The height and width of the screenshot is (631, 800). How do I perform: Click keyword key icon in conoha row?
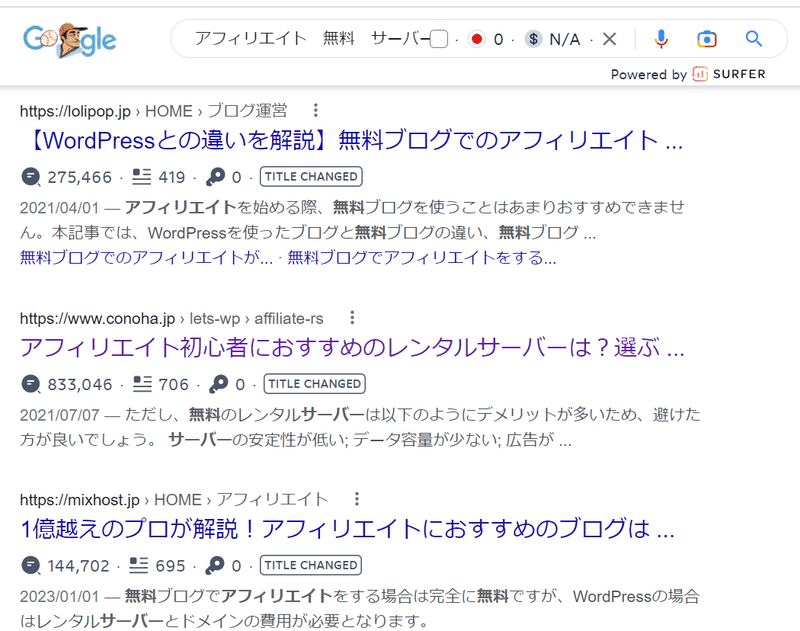pos(218,384)
